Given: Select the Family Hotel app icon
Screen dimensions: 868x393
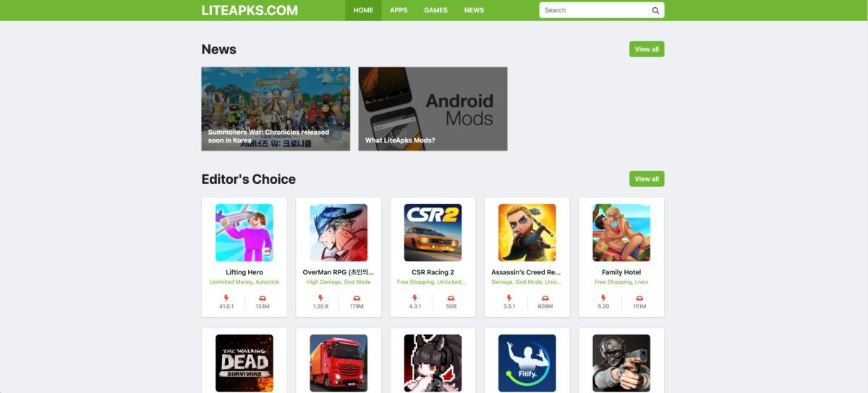Looking at the screenshot, I should coord(621,232).
